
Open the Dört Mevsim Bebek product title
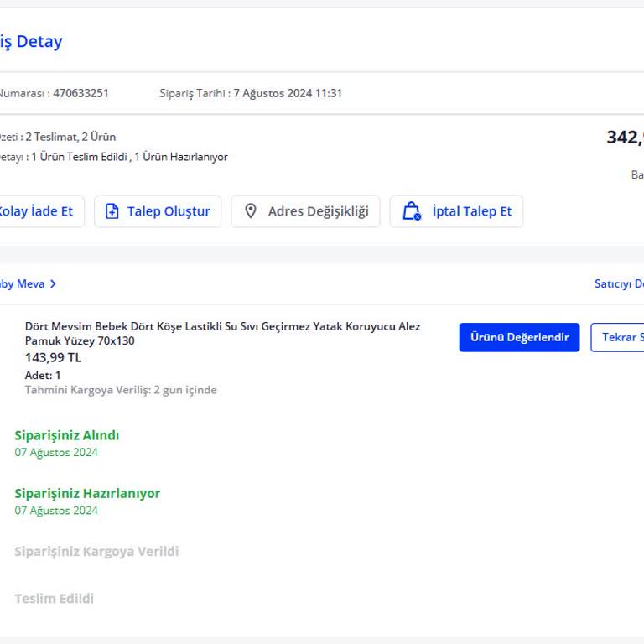[222, 333]
